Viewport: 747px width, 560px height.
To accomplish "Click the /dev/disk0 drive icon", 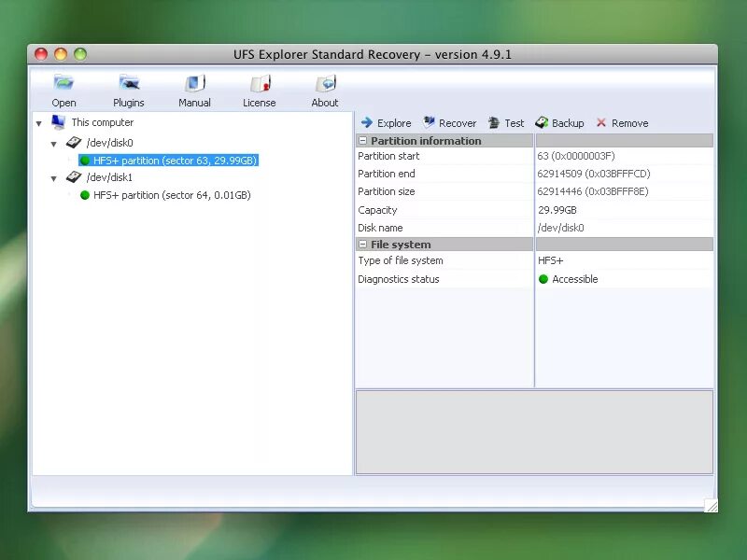I will pos(74,142).
